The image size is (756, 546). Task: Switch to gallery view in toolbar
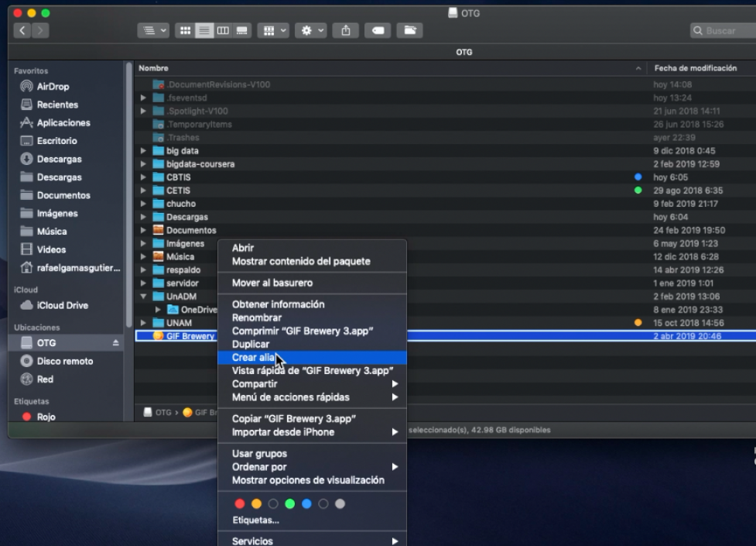point(242,30)
